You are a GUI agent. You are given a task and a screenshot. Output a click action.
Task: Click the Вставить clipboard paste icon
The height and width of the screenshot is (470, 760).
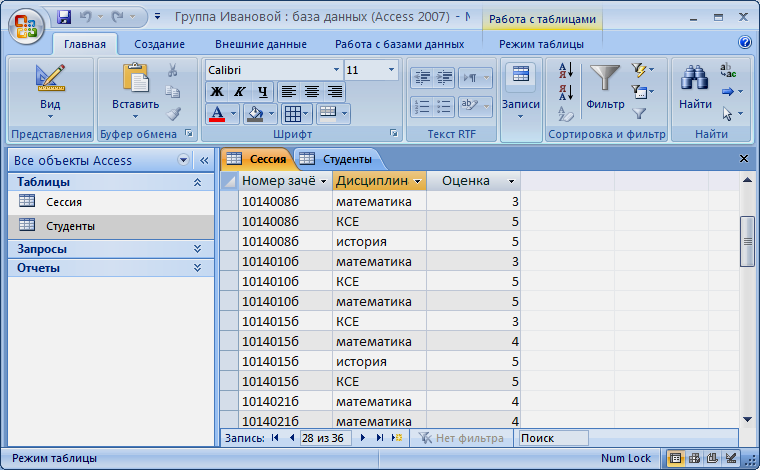click(x=135, y=78)
